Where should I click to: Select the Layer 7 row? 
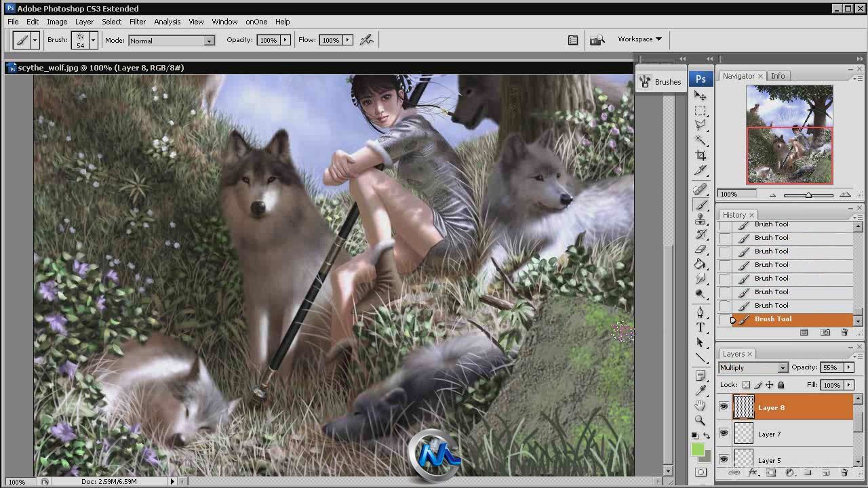click(x=785, y=434)
